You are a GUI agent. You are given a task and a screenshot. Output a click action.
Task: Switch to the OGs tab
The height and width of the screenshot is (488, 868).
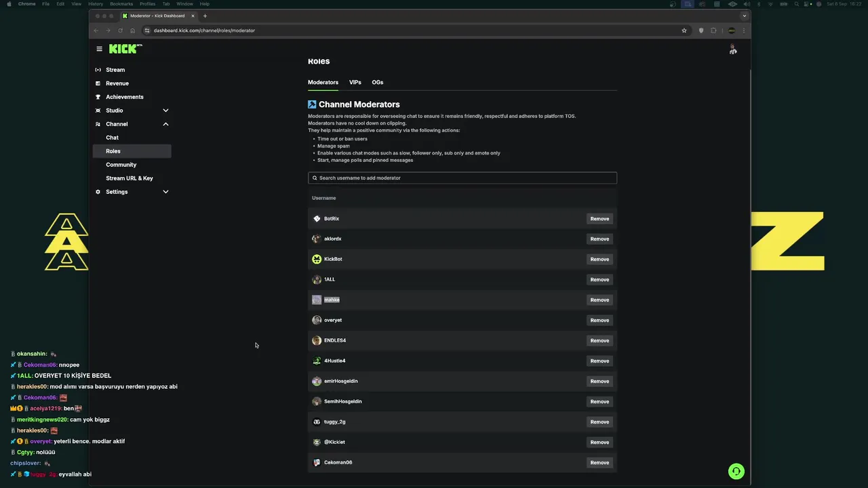tap(378, 83)
